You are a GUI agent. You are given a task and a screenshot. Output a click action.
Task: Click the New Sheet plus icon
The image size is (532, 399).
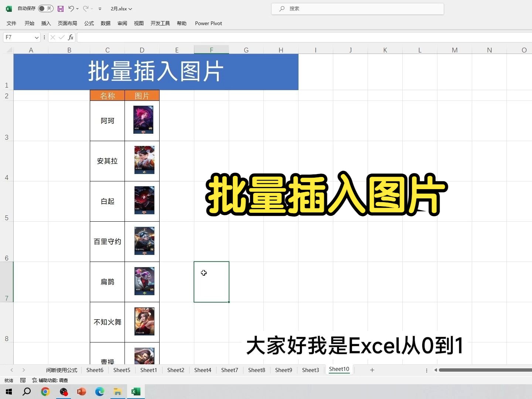point(372,370)
